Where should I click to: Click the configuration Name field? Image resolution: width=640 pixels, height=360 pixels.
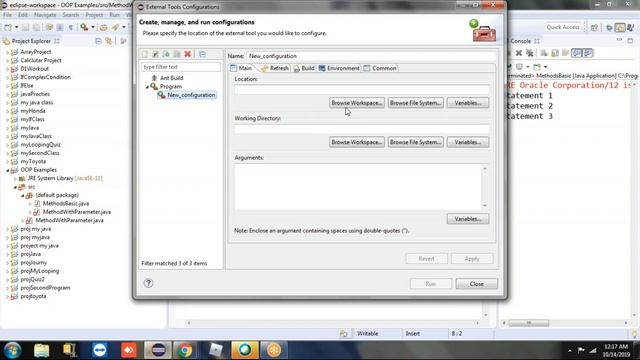[371, 56]
